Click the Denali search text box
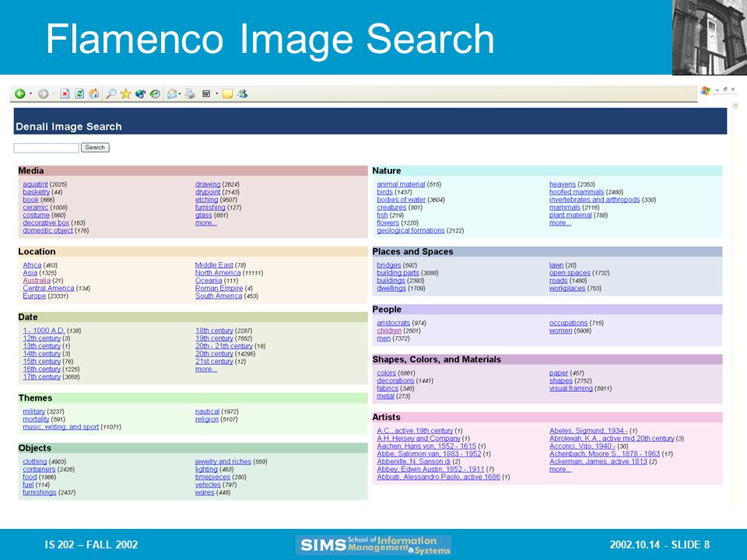Viewport: 747px width, 560px height. coord(46,148)
